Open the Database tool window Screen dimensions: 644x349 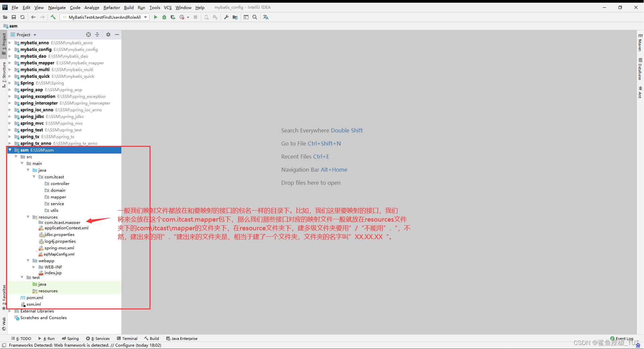640,69
